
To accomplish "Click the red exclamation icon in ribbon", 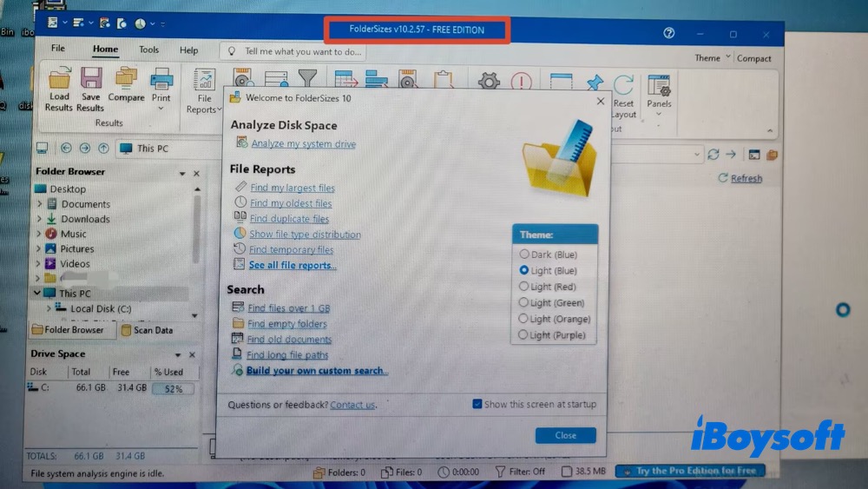I will pyautogui.click(x=522, y=82).
